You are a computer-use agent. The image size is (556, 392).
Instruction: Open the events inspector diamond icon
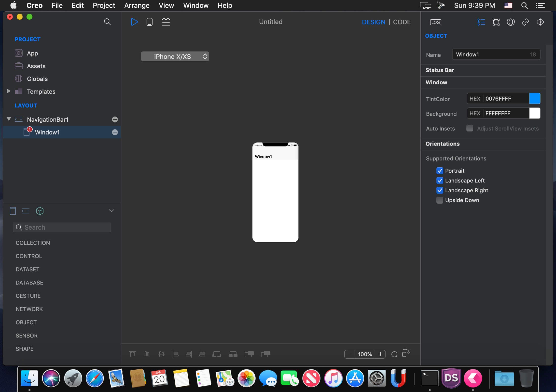pyautogui.click(x=540, y=22)
